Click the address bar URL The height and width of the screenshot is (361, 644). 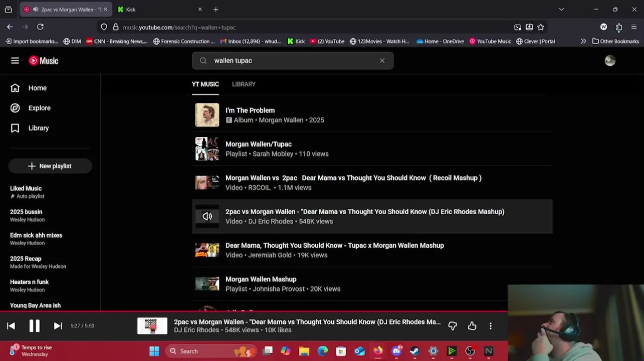(x=179, y=28)
